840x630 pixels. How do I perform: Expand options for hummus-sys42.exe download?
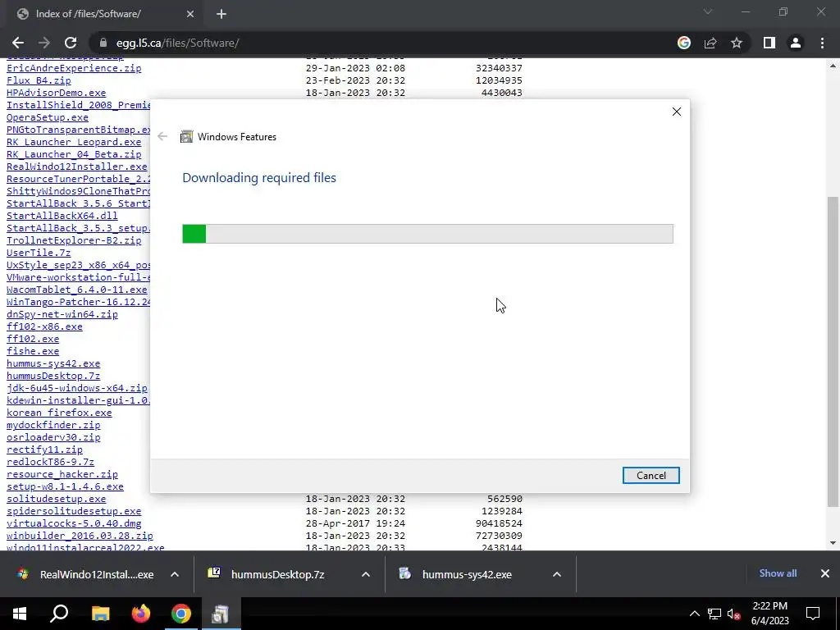pos(557,574)
